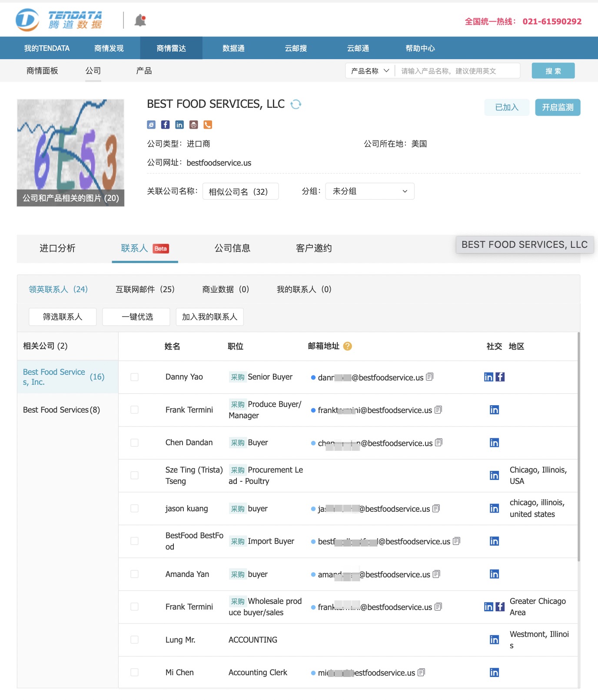The height and width of the screenshot is (700, 598).
Task: Open Chen Dandan's LinkedIn icon
Action: click(x=494, y=443)
